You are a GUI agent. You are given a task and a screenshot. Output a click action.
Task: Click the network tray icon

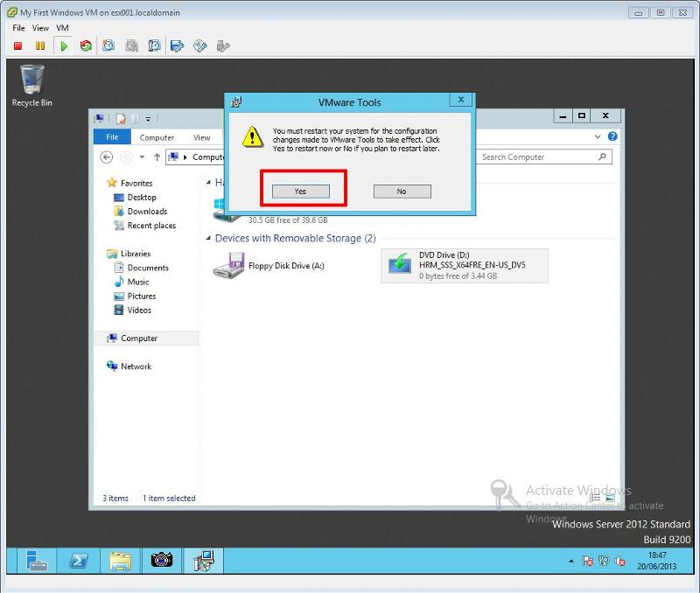[x=604, y=561]
